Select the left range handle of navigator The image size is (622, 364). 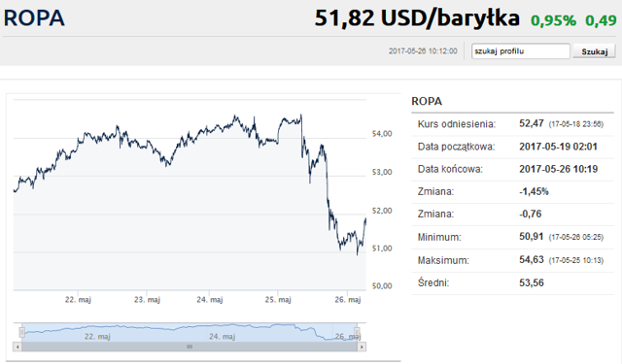(x=22, y=332)
